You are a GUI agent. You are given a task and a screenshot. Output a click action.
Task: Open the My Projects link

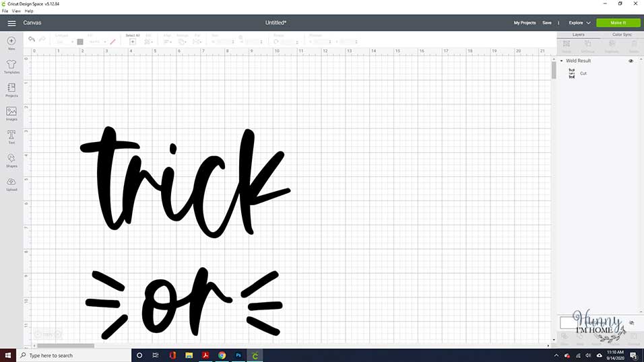tap(525, 23)
